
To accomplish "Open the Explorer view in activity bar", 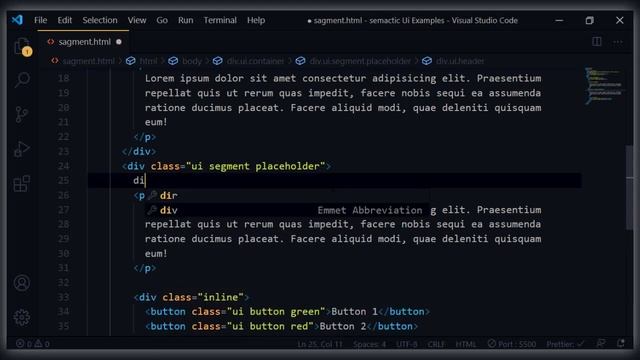I will [x=22, y=46].
